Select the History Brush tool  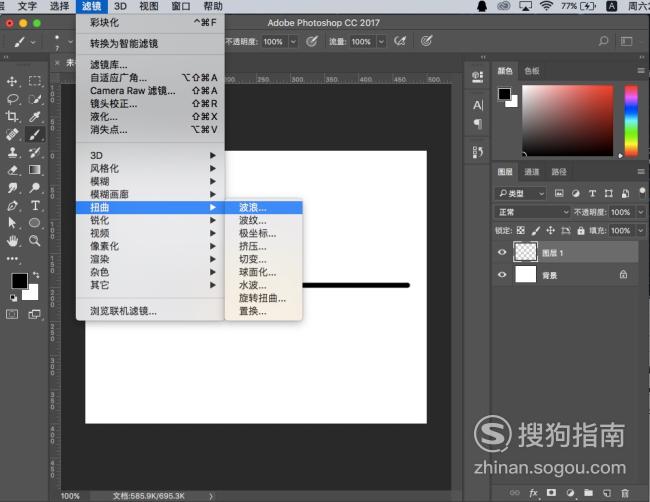tap(34, 152)
